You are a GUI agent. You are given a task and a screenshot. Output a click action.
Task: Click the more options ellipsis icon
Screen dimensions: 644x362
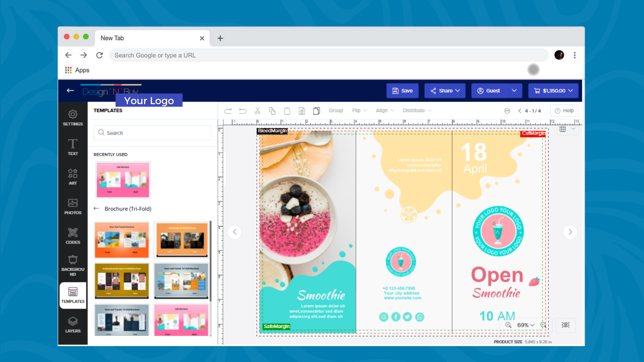(507, 111)
